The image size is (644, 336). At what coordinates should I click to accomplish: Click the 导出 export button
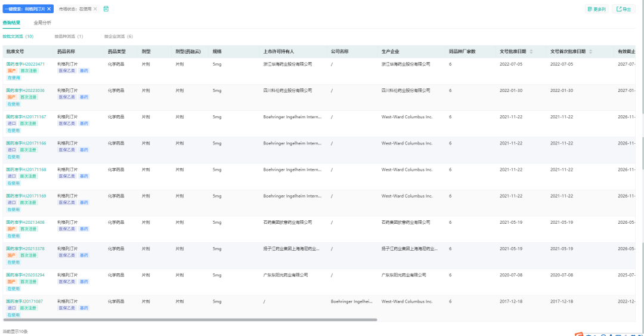click(624, 9)
